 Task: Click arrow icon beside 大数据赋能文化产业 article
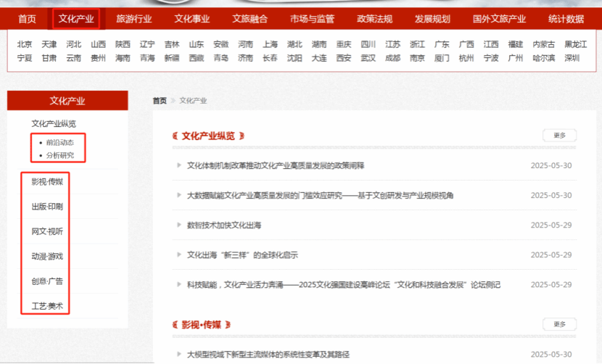[179, 195]
